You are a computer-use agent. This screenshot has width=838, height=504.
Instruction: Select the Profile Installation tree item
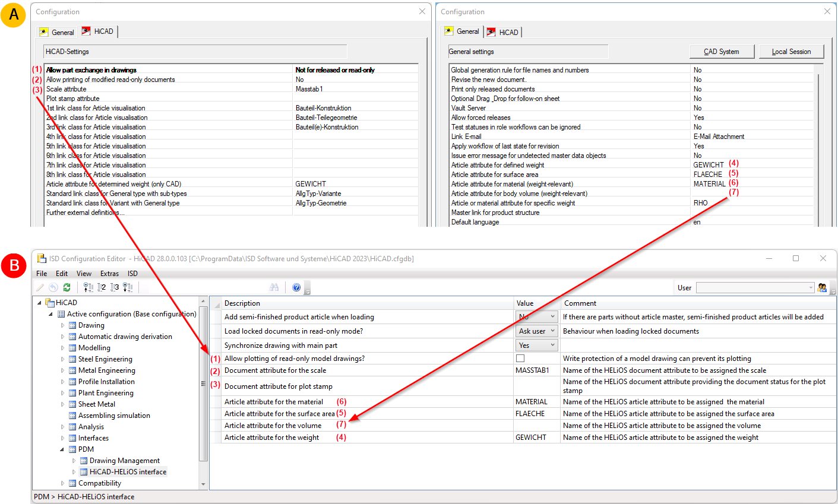(x=106, y=382)
